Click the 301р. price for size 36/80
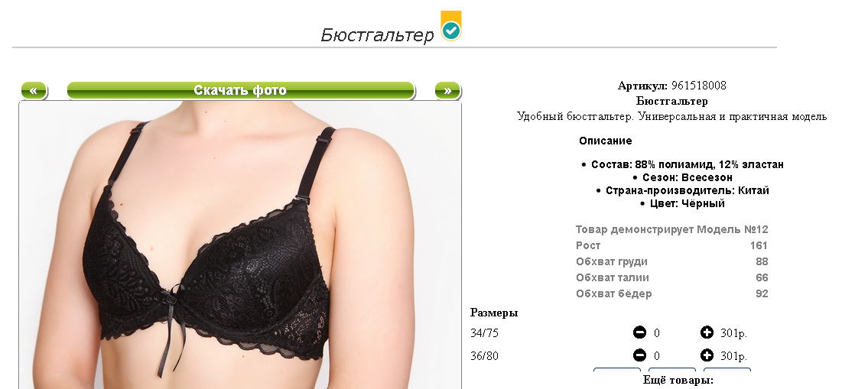This screenshot has height=389, width=868. (x=733, y=356)
